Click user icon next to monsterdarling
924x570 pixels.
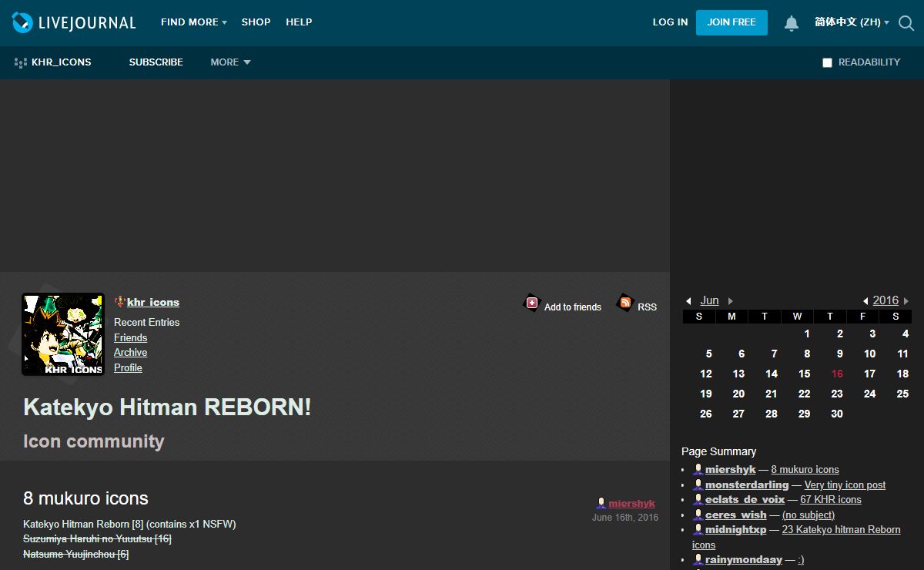pos(698,484)
